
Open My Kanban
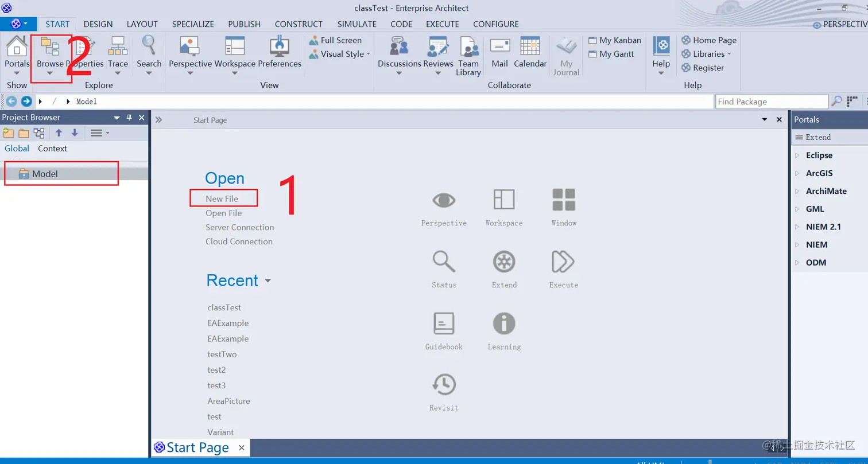[615, 40]
